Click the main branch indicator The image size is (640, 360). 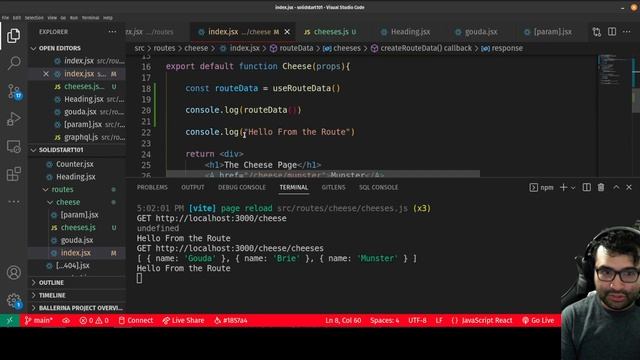[x=38, y=321]
